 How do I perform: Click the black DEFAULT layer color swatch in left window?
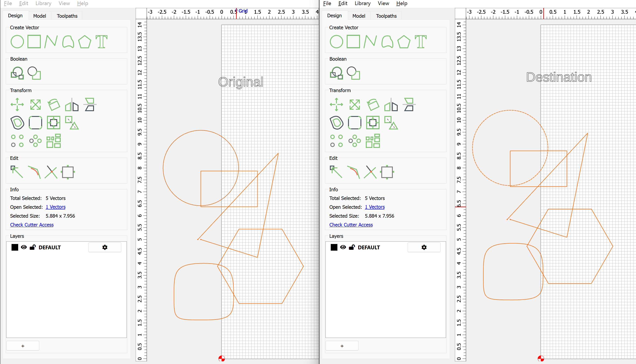point(15,247)
